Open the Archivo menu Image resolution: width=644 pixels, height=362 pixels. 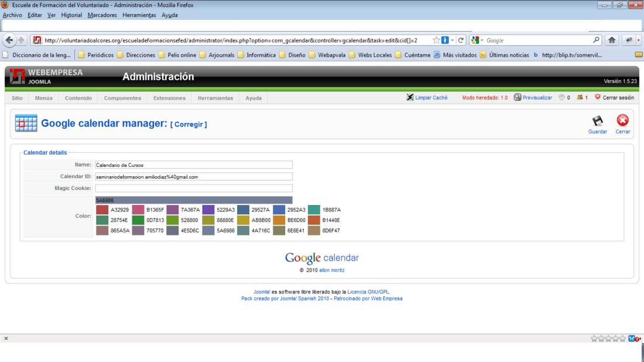click(x=12, y=15)
